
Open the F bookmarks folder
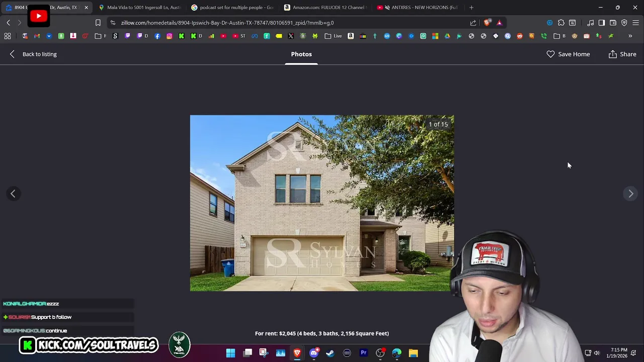101,36
